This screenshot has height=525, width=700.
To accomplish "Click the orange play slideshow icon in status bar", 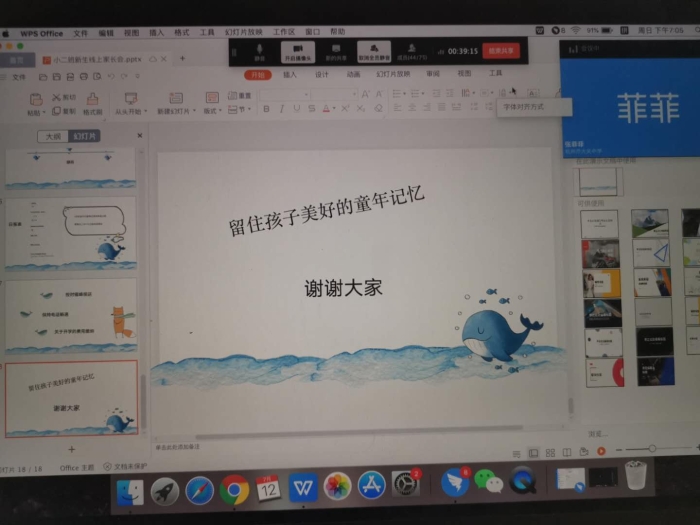I will [601, 451].
